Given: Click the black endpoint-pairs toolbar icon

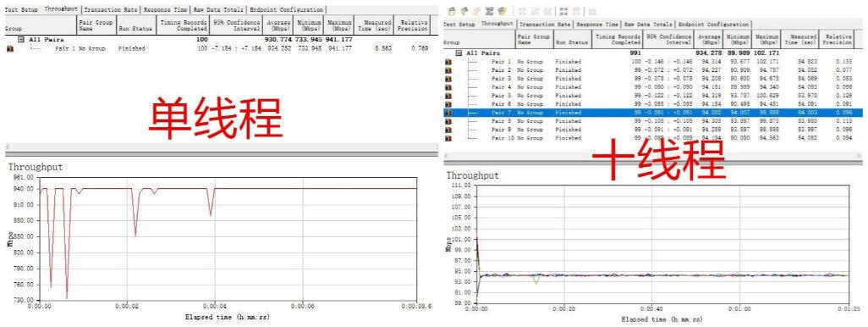Looking at the screenshot, I should (563, 10).
